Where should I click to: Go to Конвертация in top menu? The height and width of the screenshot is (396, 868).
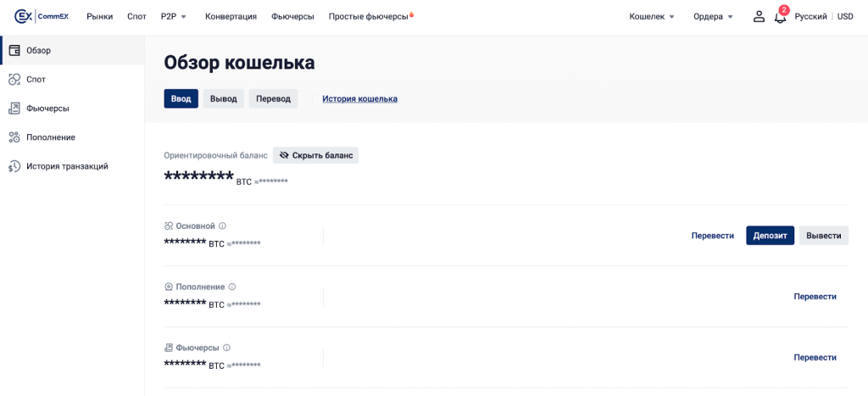click(x=231, y=16)
